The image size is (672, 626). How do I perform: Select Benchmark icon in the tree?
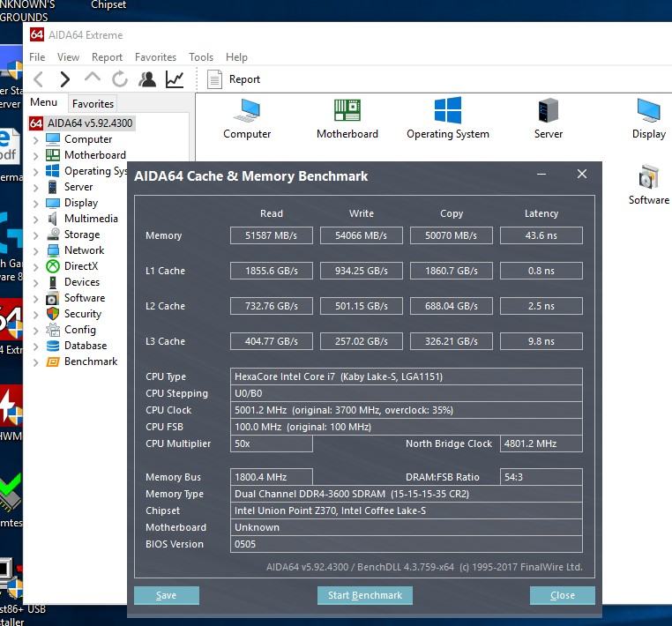tap(53, 361)
